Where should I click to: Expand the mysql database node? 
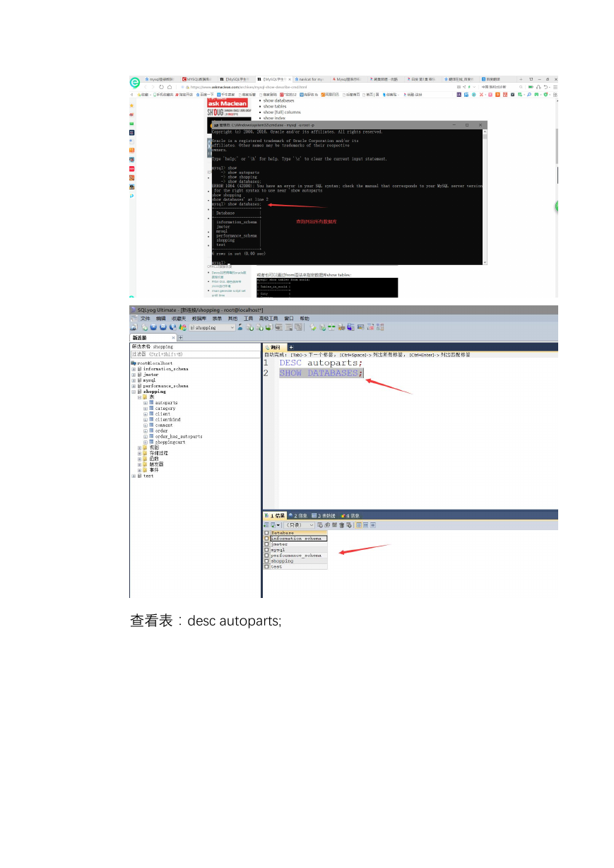[134, 380]
